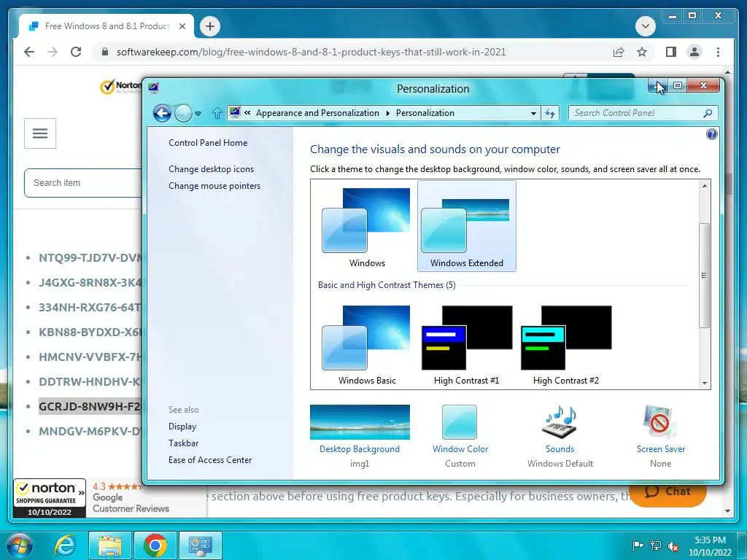The width and height of the screenshot is (747, 560).
Task: Click the theme list scroll down arrow
Action: [705, 384]
